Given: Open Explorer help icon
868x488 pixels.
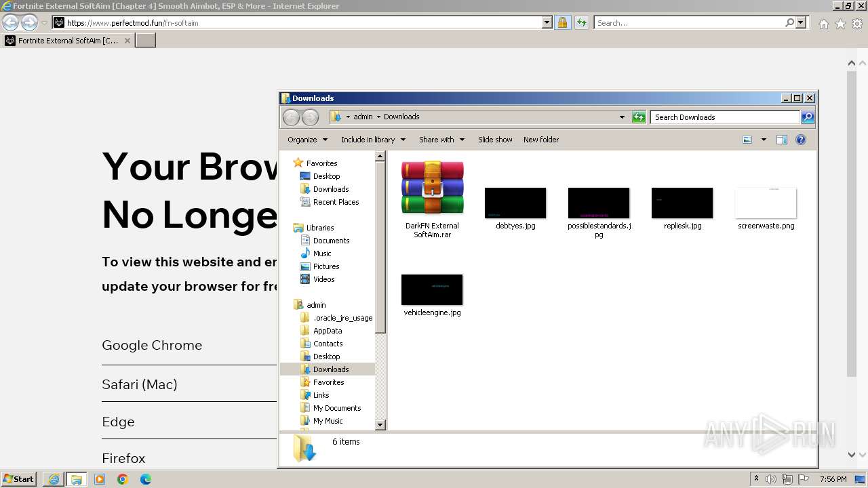Looking at the screenshot, I should click(801, 140).
